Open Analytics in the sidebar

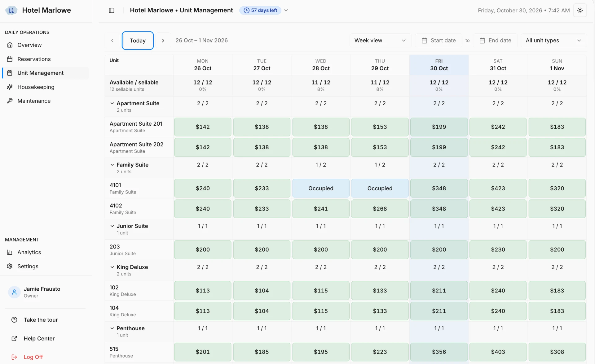46,252
